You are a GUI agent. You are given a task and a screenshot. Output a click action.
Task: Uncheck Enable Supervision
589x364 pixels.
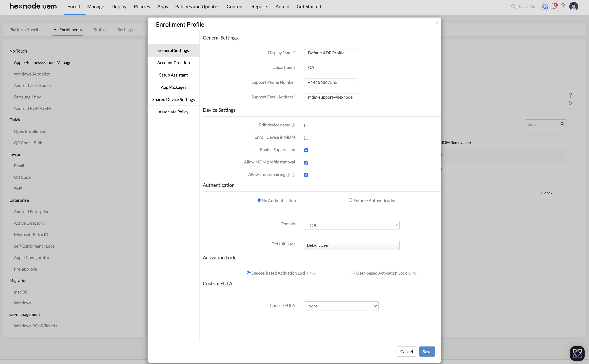coord(306,150)
